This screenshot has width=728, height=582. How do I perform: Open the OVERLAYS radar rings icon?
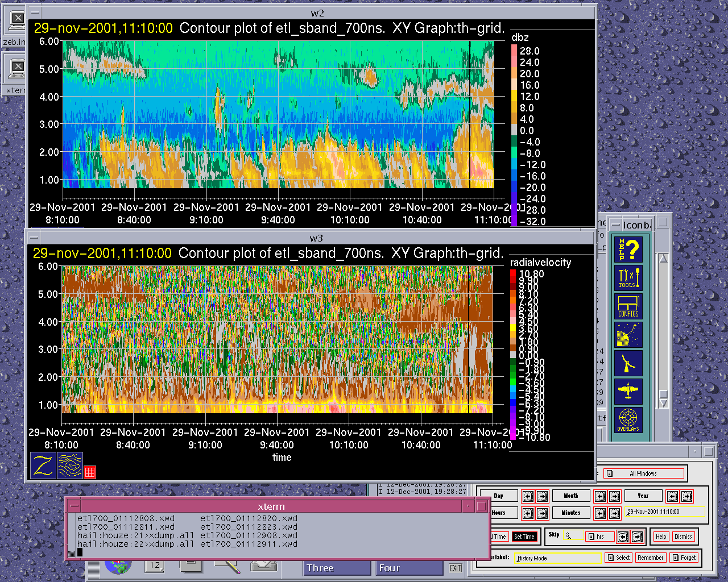[x=628, y=419]
